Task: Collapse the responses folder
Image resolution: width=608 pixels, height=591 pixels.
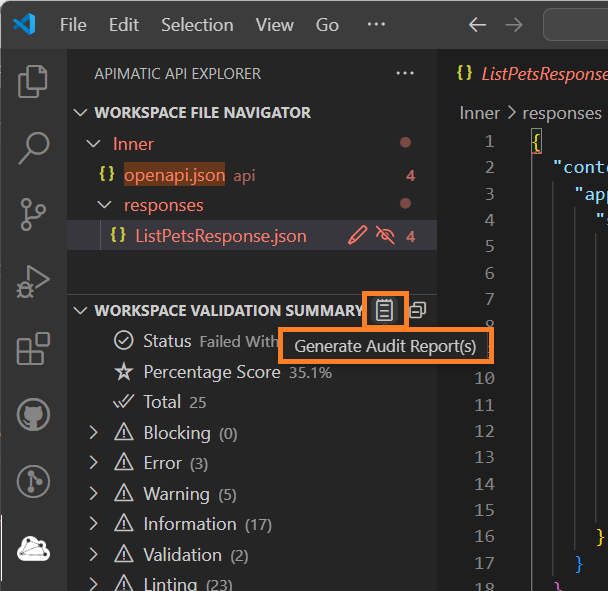Action: (x=104, y=204)
